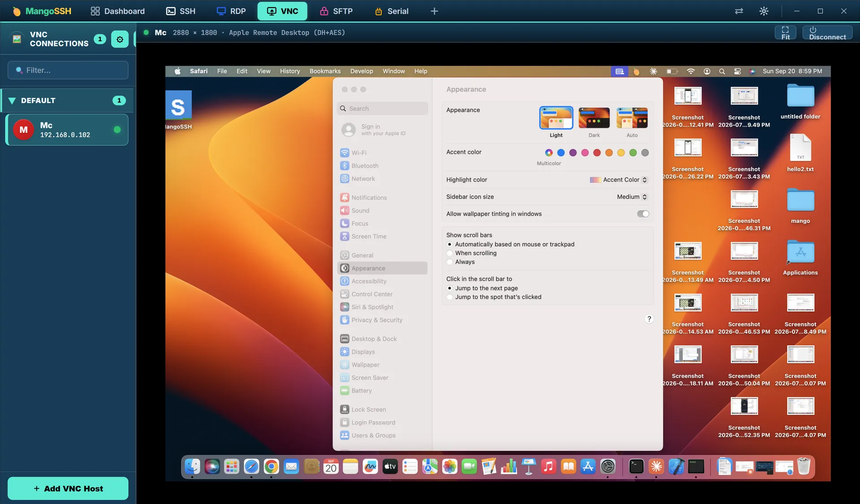Viewport: 860px width, 504px height.
Task: Open Sound settings in sidebar
Action: tap(383, 210)
